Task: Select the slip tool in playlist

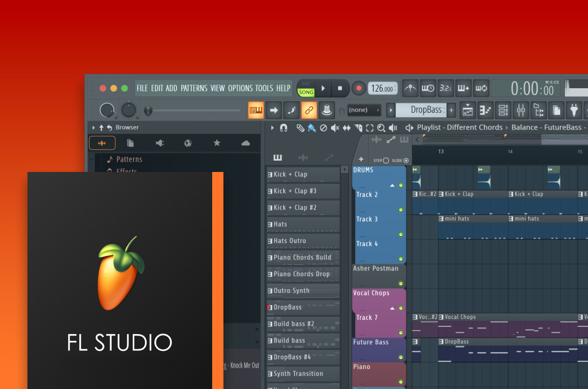Action: 346,128
